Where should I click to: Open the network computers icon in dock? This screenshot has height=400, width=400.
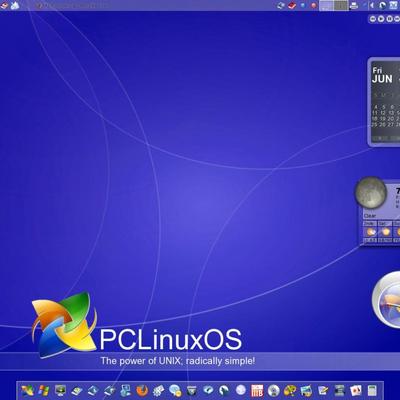(126, 390)
